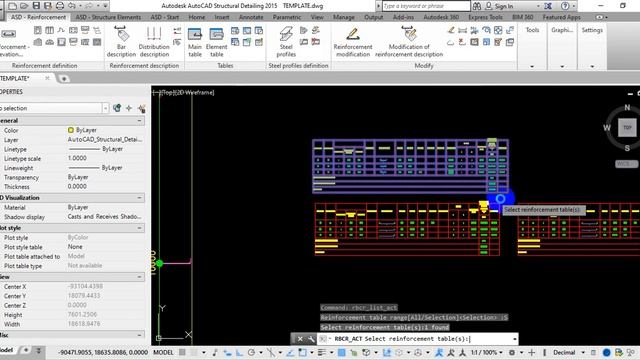The height and width of the screenshot is (360, 640).
Task: Click Sign In link
Action: point(504,6)
